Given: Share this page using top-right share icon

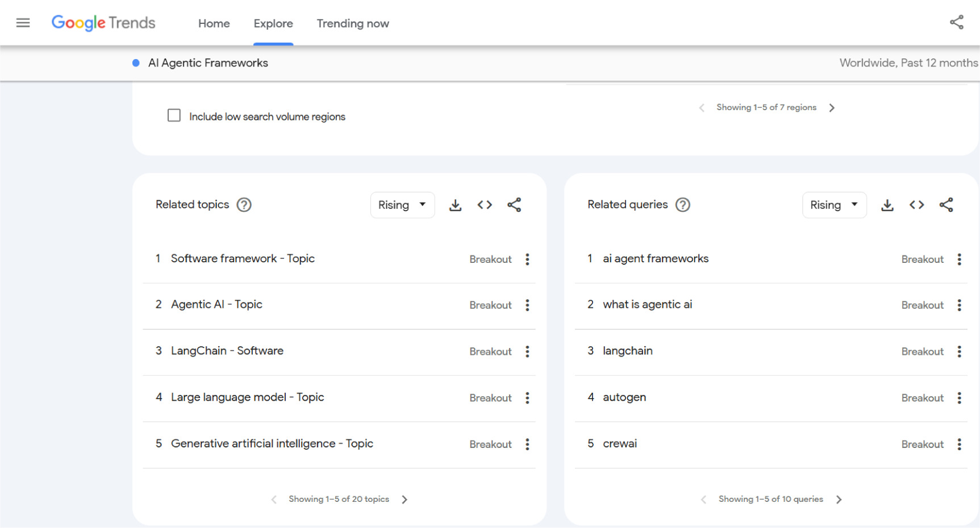Looking at the screenshot, I should (x=957, y=22).
